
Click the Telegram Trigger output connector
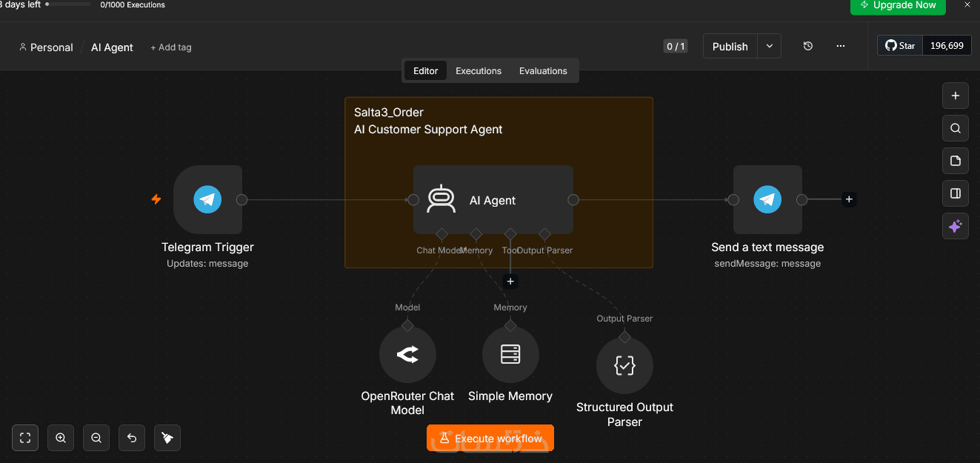pyautogui.click(x=241, y=199)
